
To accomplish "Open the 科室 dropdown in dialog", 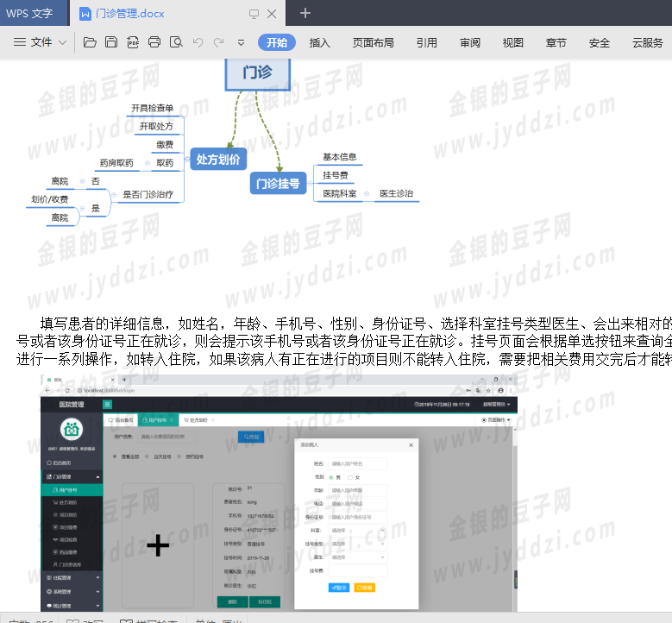I will tap(358, 531).
